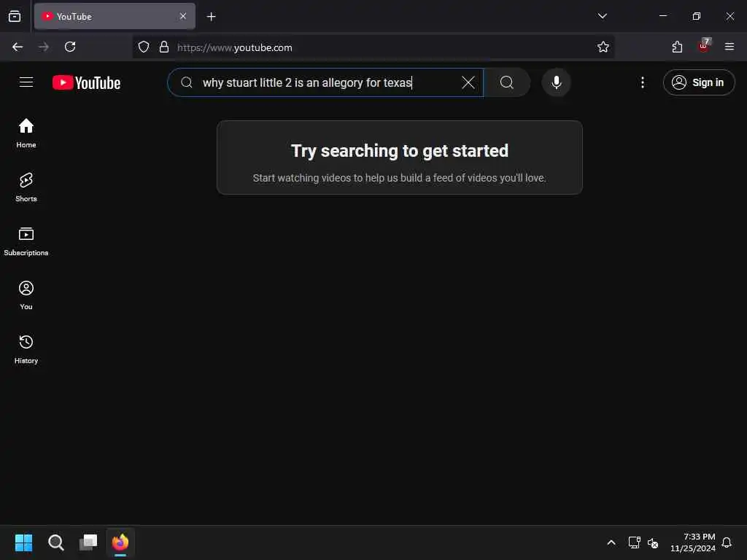Click the address bar URL
This screenshot has height=560, width=747.
[x=235, y=47]
